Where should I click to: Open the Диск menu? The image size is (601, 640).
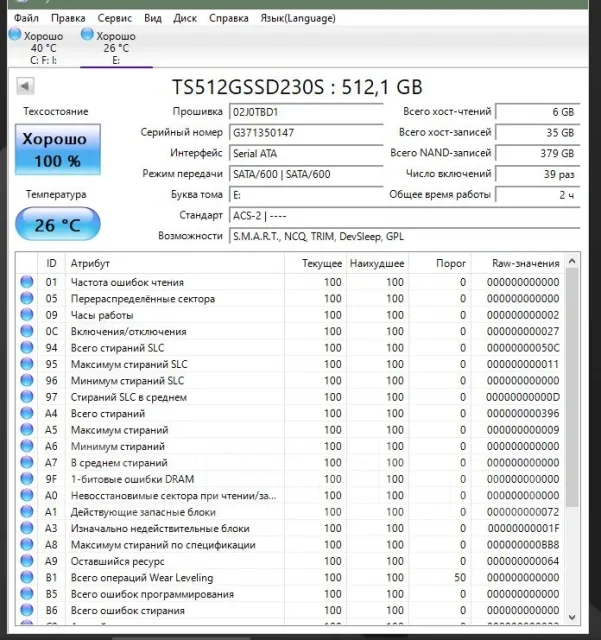185,18
